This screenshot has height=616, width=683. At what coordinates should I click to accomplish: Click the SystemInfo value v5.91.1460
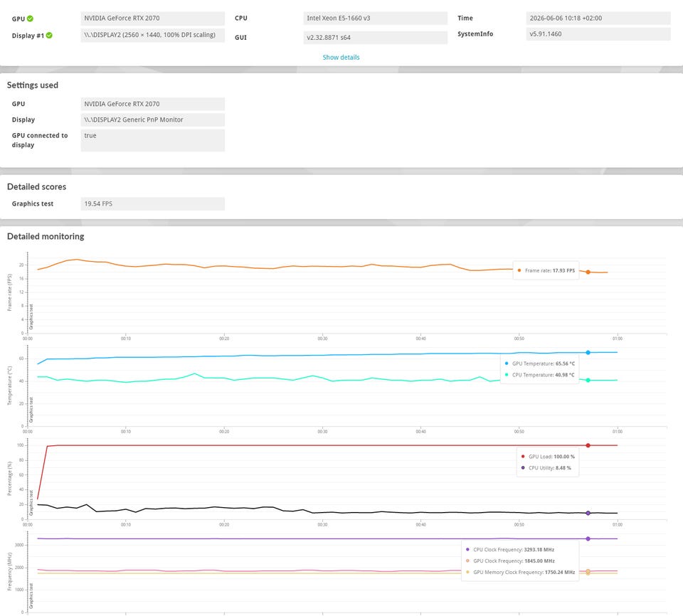598,34
